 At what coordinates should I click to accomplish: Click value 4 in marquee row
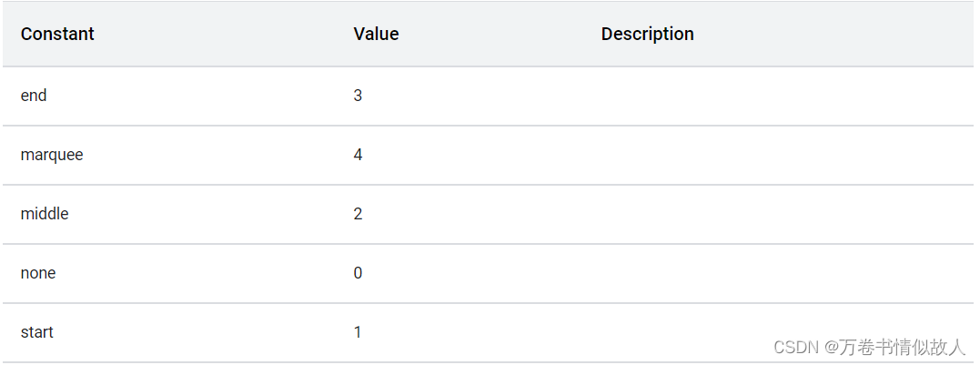click(x=358, y=155)
